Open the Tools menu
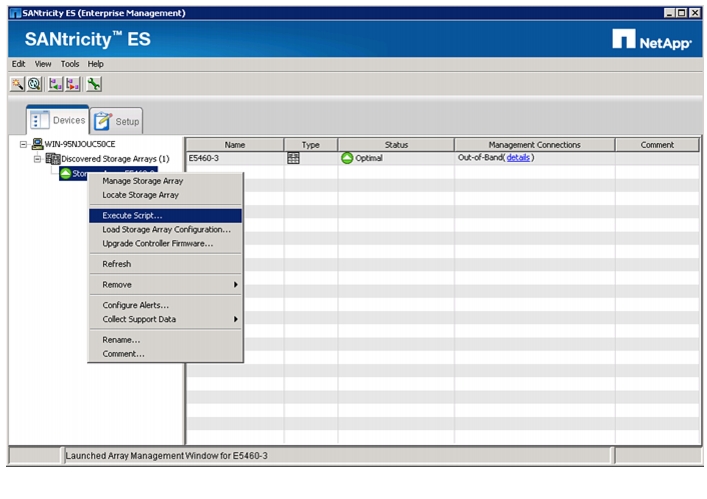707x499 pixels. [70, 64]
